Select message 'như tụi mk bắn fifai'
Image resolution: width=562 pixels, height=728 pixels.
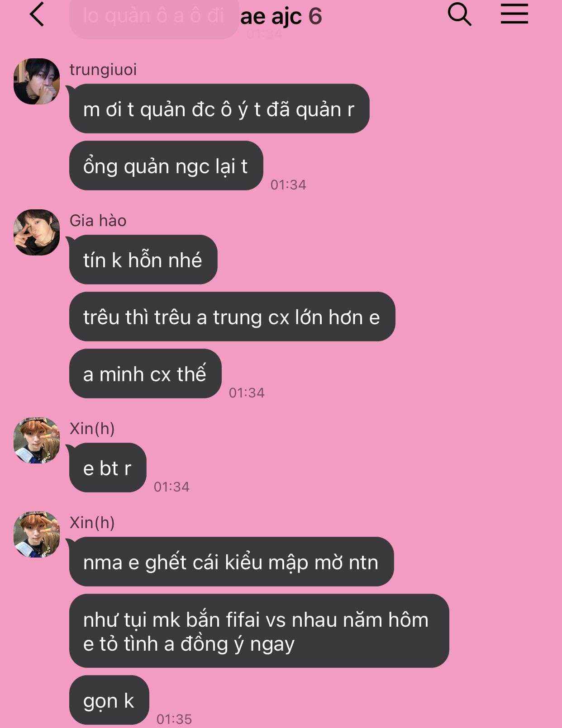pyautogui.click(x=259, y=631)
